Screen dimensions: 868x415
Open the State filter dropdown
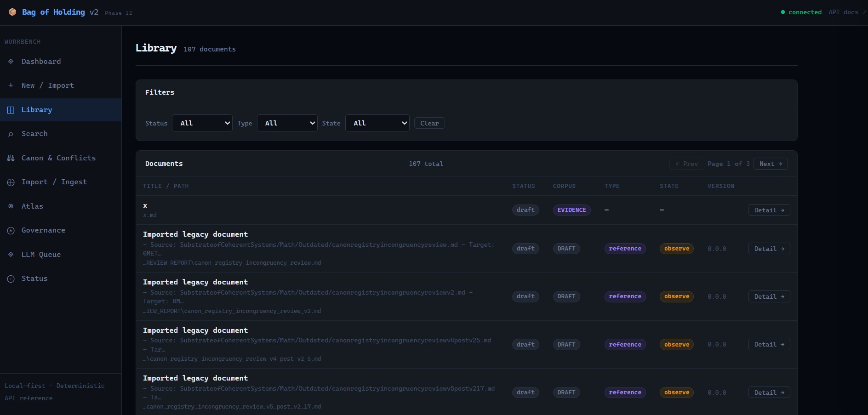click(x=377, y=123)
